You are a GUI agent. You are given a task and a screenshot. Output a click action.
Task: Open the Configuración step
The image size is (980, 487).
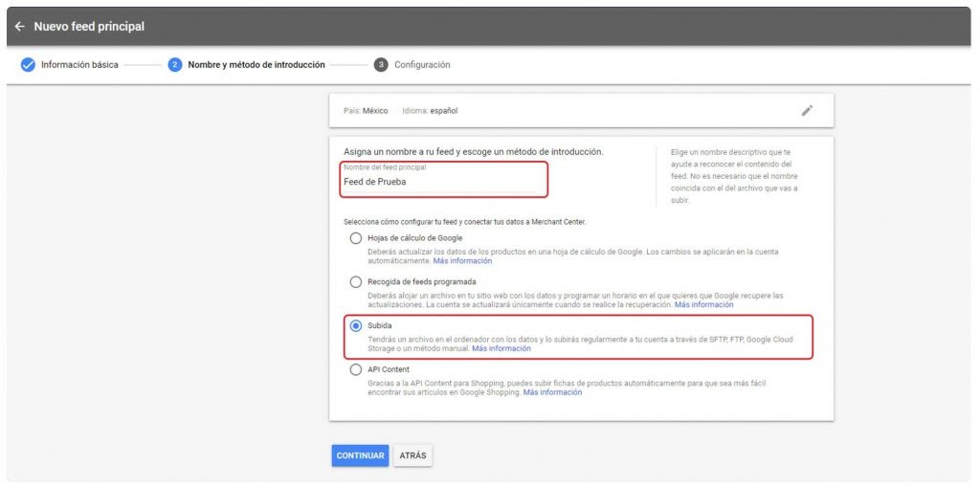pyautogui.click(x=422, y=65)
